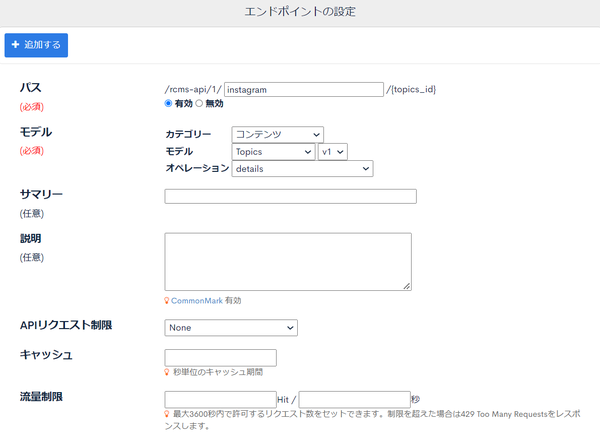The image size is (600, 443).
Task: Click into the キャッシュ input field
Action: pos(220,358)
